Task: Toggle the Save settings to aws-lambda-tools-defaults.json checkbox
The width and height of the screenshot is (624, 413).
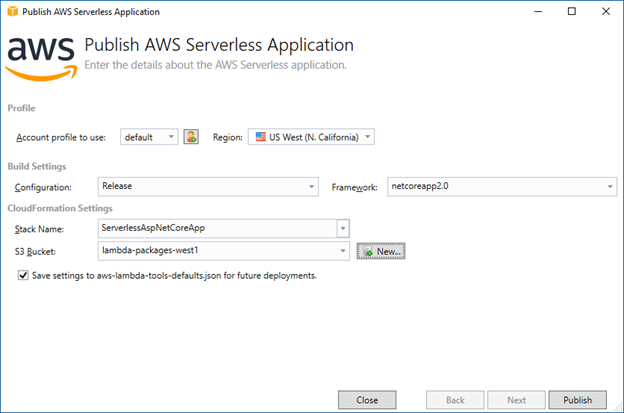Action: [x=23, y=275]
